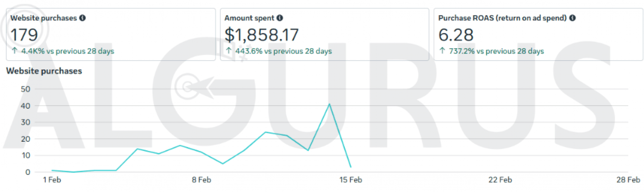Click the 8 Feb x-axis label
644x192 pixels.
(202, 180)
